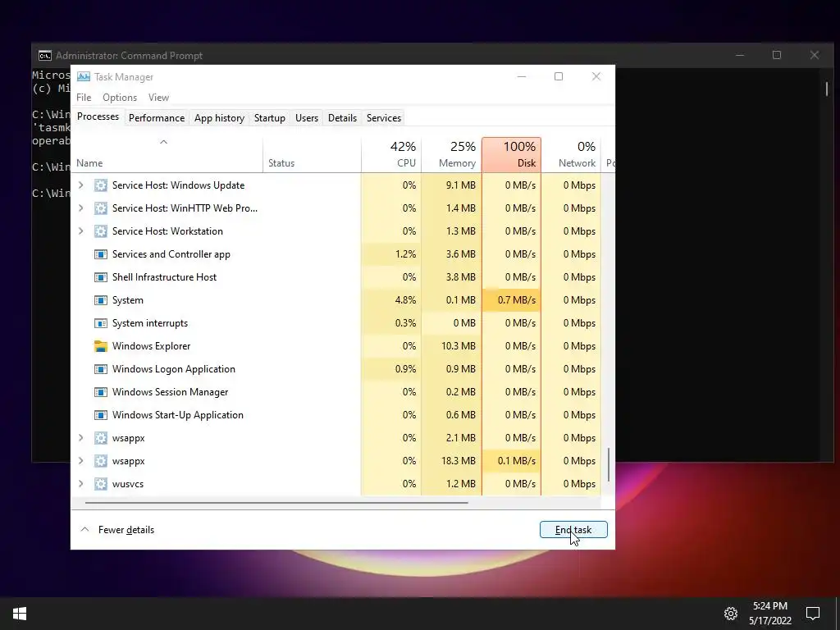Expand the wsappx row using 2.1 MB
Screen dimensions: 840x630
(81, 438)
